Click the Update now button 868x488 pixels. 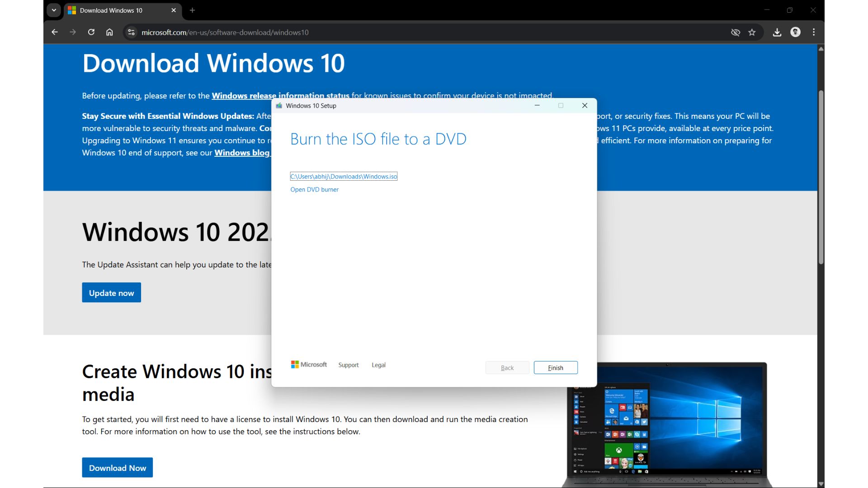tap(111, 292)
